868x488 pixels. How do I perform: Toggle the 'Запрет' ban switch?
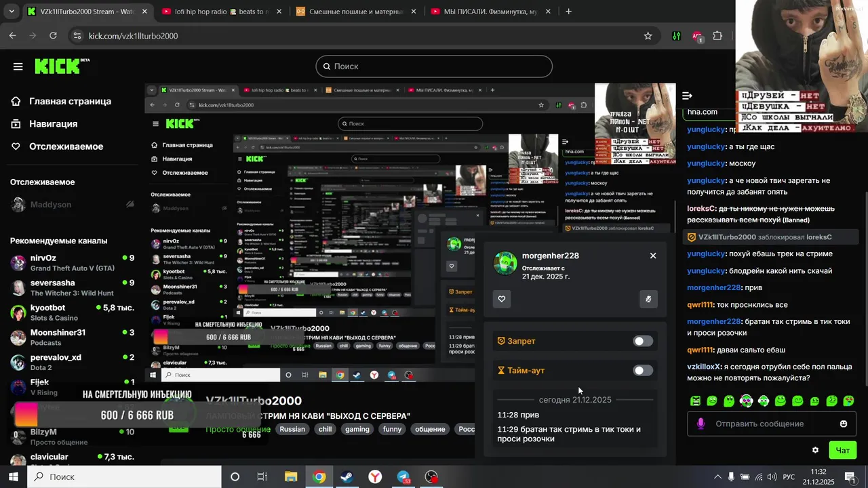point(643,341)
